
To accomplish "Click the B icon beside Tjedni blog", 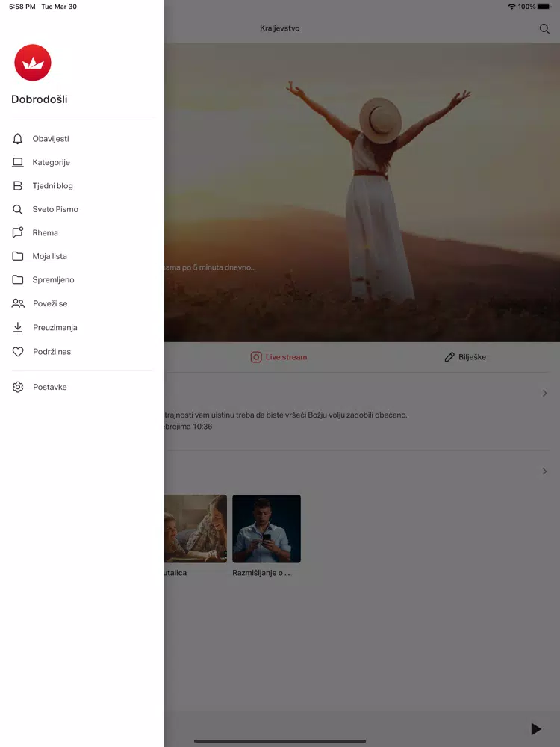I will [x=18, y=186].
